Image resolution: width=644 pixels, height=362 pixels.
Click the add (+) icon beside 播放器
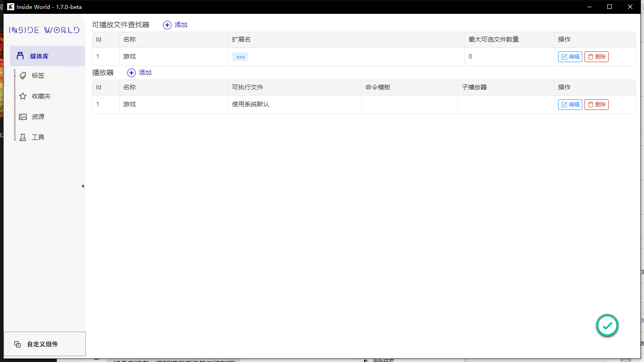(131, 73)
